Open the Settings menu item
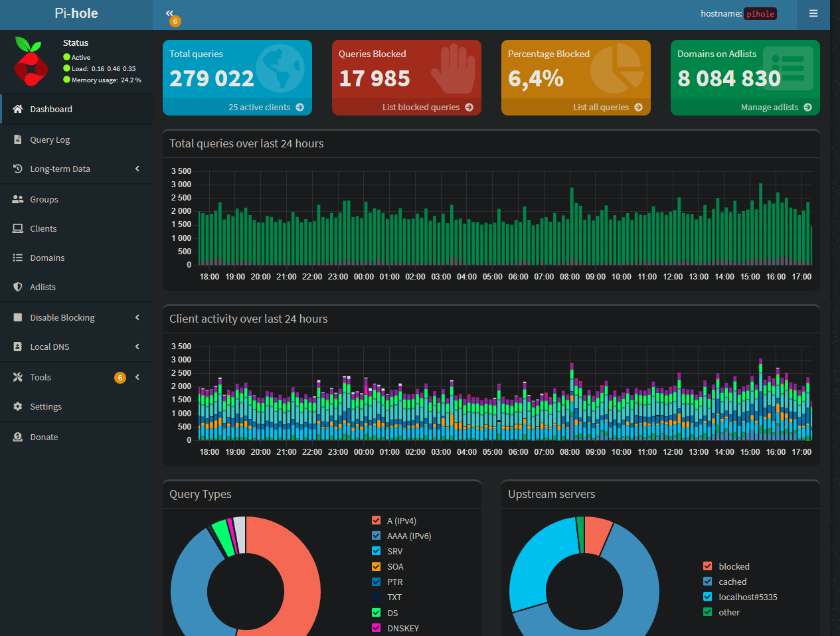Image resolution: width=840 pixels, height=636 pixels. (76, 406)
